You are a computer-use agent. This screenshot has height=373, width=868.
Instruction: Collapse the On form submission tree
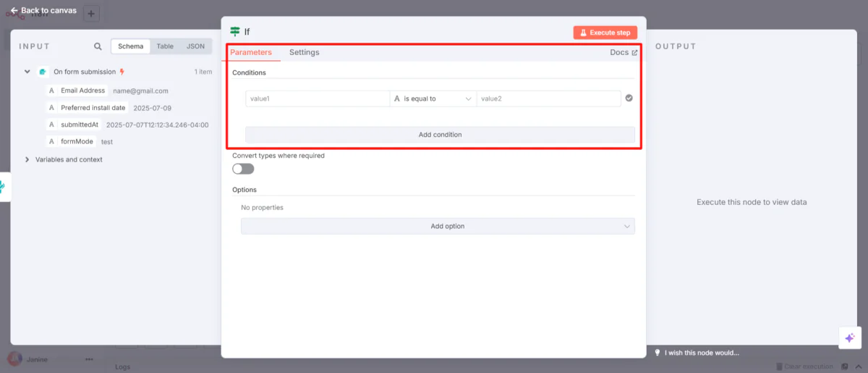click(x=27, y=72)
